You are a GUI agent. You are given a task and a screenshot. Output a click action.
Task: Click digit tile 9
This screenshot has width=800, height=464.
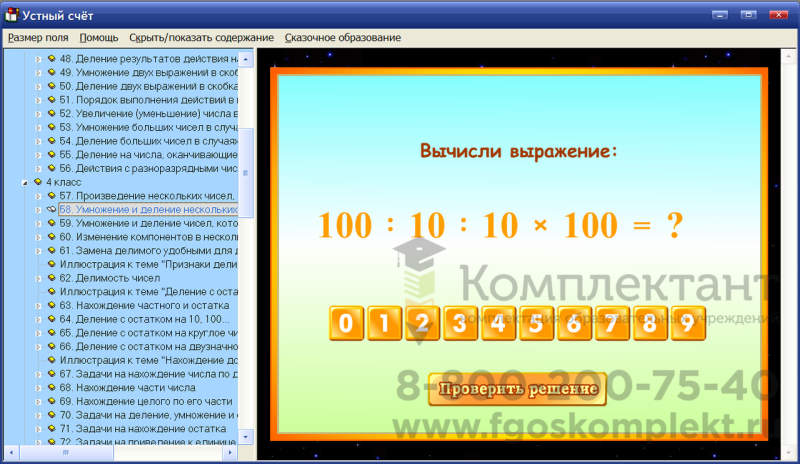(x=688, y=323)
